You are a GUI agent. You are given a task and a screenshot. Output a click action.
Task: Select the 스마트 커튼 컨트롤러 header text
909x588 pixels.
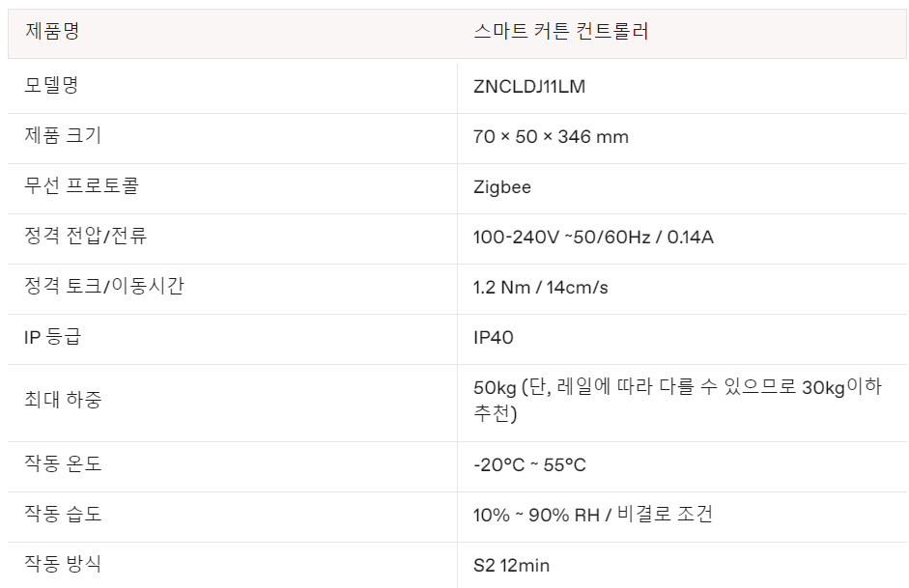561,31
